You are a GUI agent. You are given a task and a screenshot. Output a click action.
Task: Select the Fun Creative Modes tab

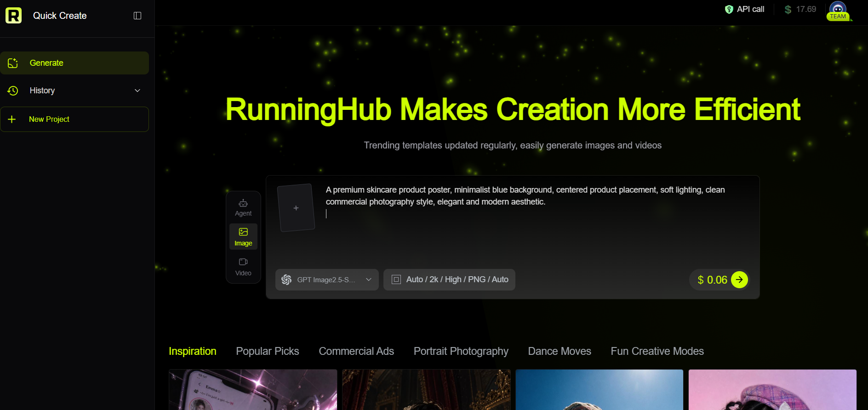coord(657,351)
